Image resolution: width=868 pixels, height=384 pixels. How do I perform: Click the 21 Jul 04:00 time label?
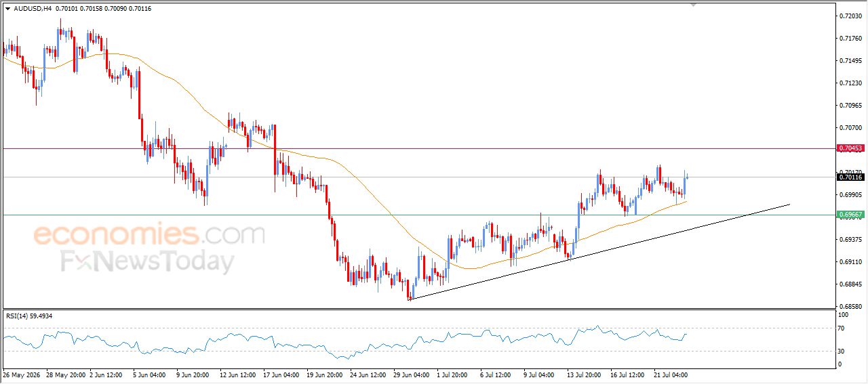coord(671,374)
